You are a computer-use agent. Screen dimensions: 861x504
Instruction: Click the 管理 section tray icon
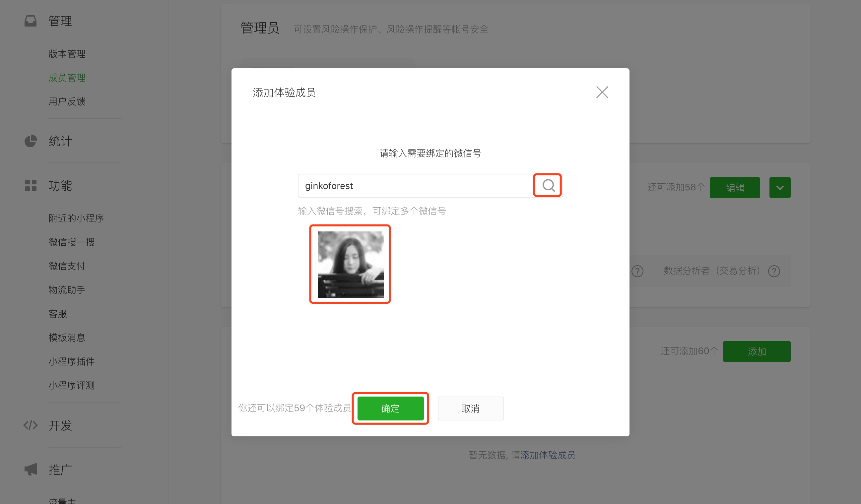31,21
